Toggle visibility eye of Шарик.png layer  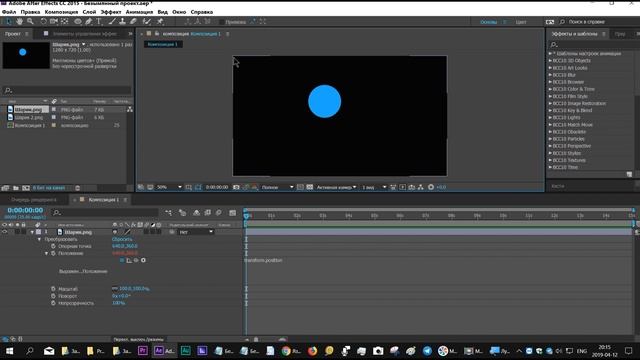pos(4,232)
